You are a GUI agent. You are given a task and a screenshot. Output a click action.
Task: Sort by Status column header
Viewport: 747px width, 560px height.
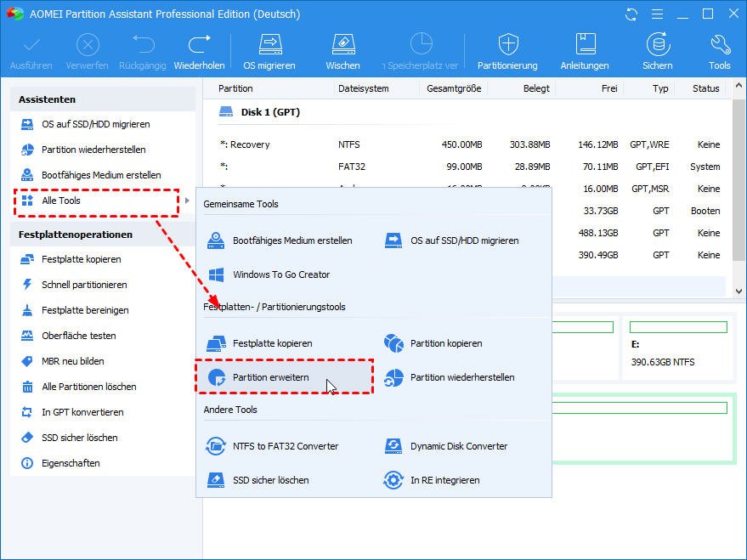[x=706, y=88]
